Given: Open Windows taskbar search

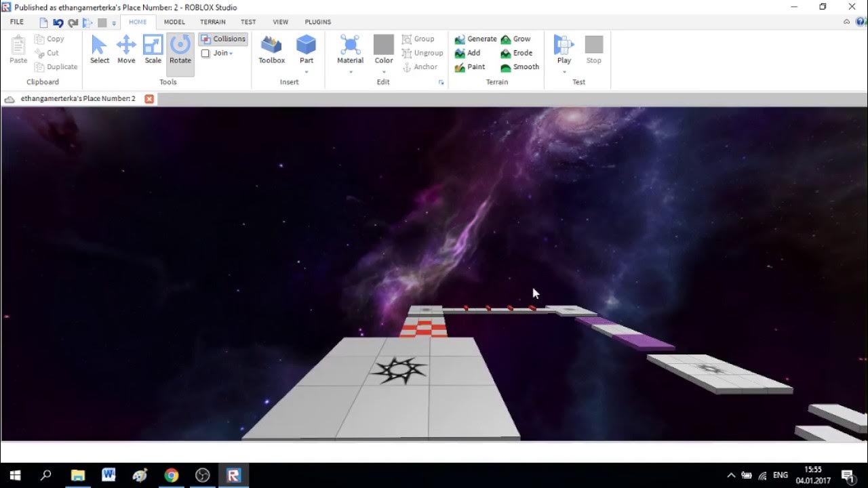Looking at the screenshot, I should [46, 475].
